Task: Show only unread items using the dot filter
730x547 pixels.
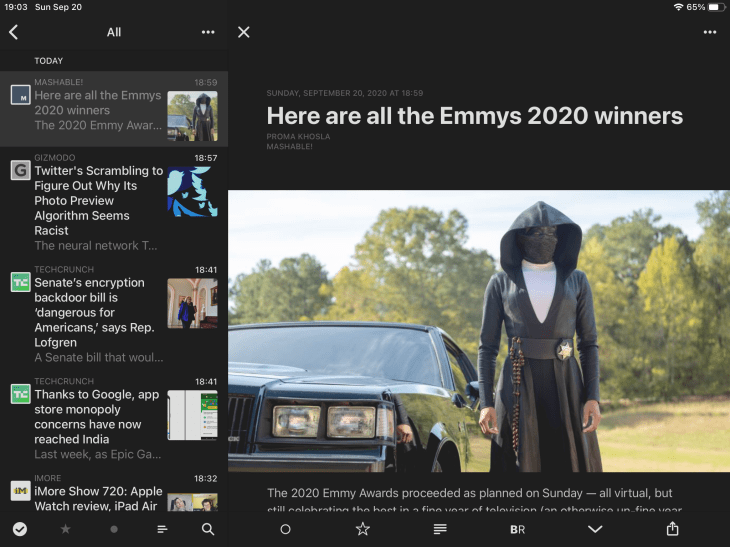Action: pos(114,529)
